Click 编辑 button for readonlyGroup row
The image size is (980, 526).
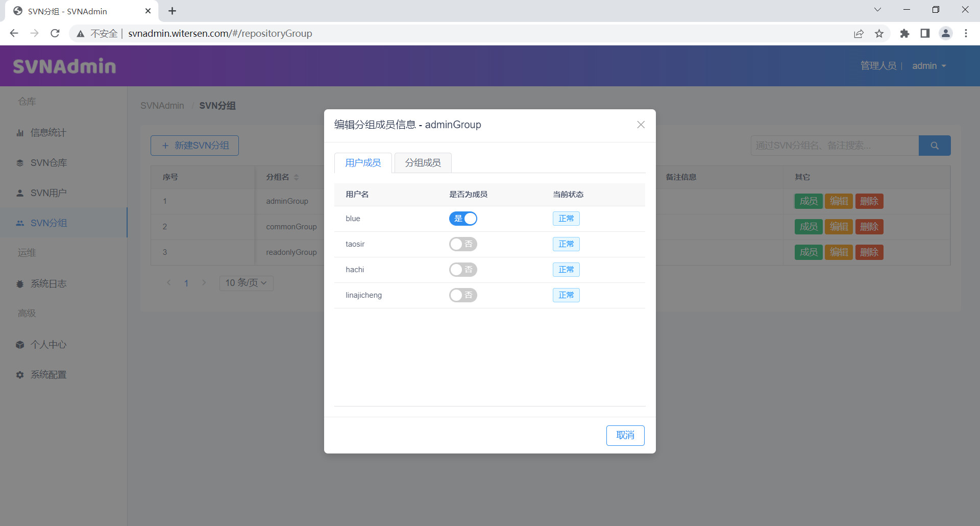[839, 252]
